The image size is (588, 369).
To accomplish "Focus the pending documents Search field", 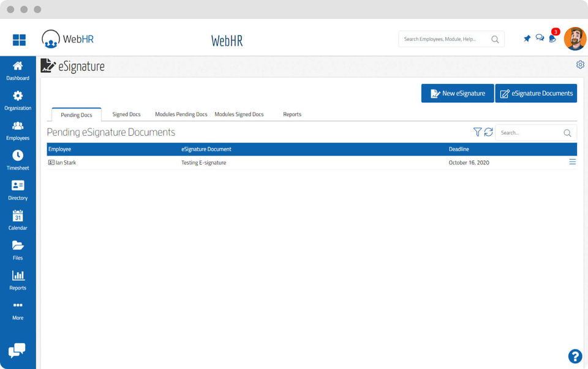I will point(536,133).
